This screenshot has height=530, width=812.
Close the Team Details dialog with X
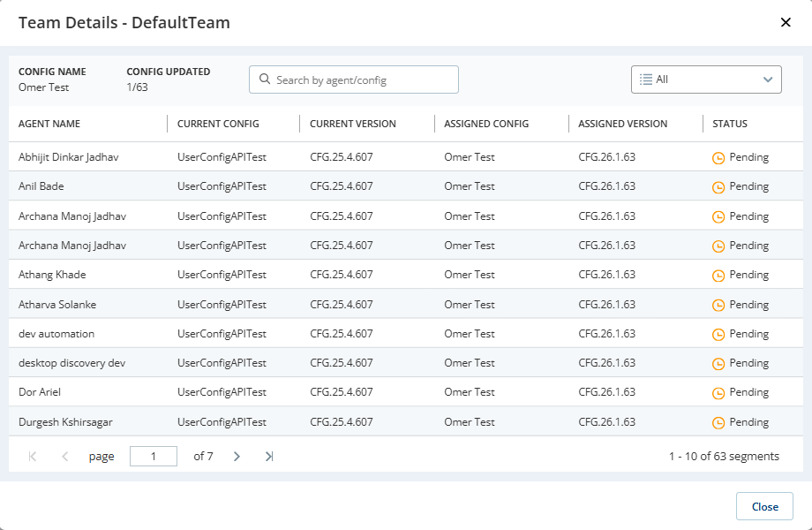786,22
